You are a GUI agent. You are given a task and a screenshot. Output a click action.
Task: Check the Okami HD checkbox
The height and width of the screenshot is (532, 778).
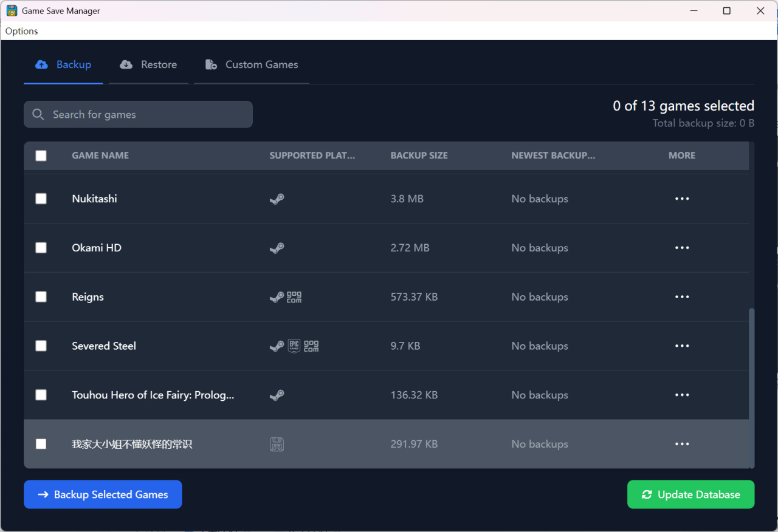tap(41, 248)
